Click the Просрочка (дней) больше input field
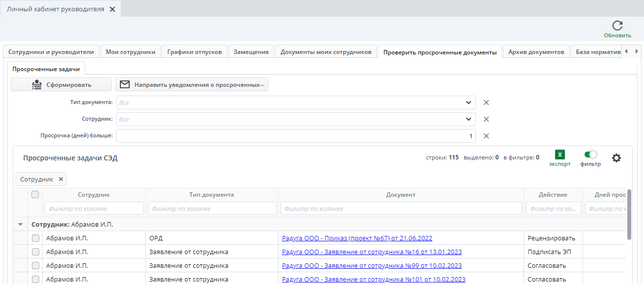The width and height of the screenshot is (644, 284). 296,136
